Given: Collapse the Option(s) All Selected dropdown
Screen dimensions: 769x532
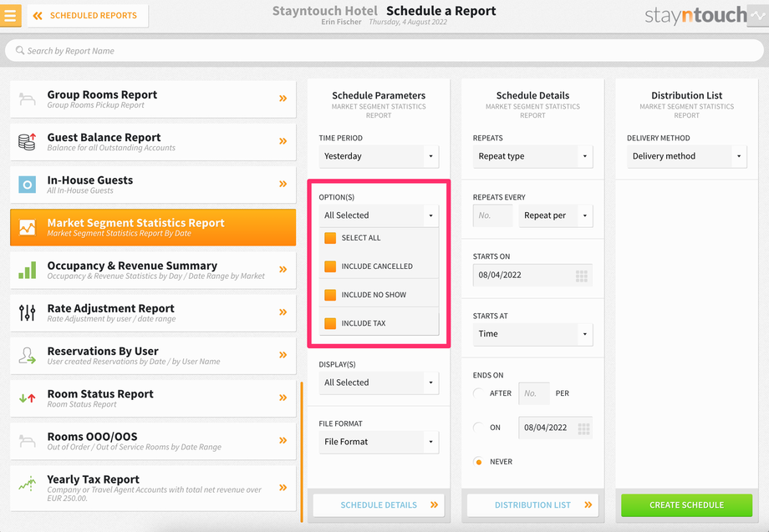Looking at the screenshot, I should pos(379,215).
